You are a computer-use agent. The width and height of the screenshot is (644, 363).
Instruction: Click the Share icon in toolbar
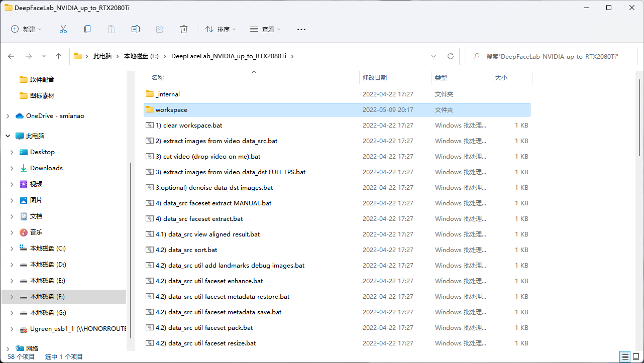pos(160,29)
